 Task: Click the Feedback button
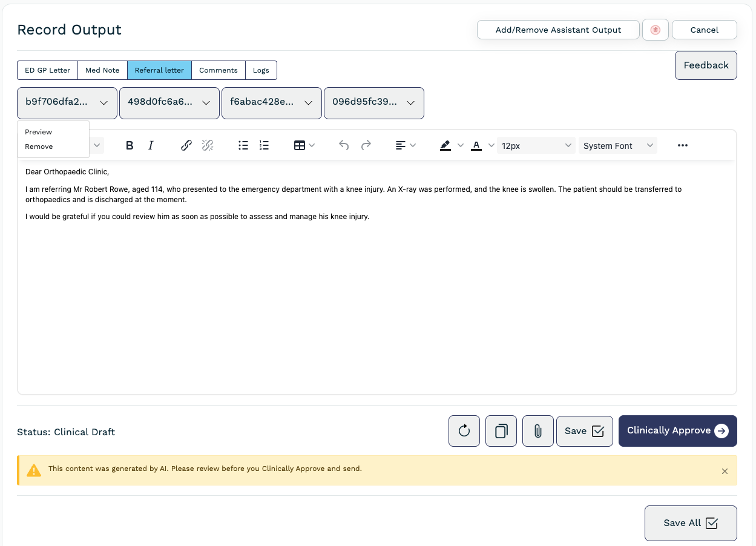point(706,65)
